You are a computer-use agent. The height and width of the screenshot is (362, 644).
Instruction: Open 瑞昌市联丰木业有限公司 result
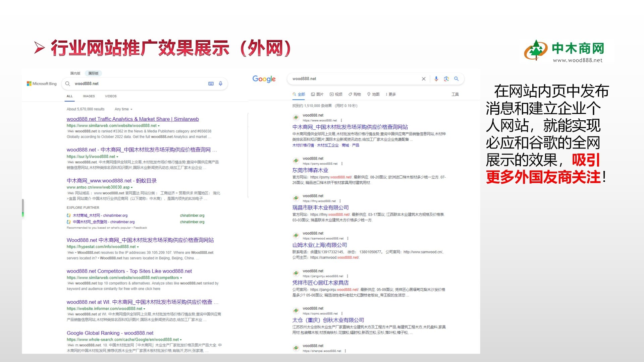coord(320,208)
